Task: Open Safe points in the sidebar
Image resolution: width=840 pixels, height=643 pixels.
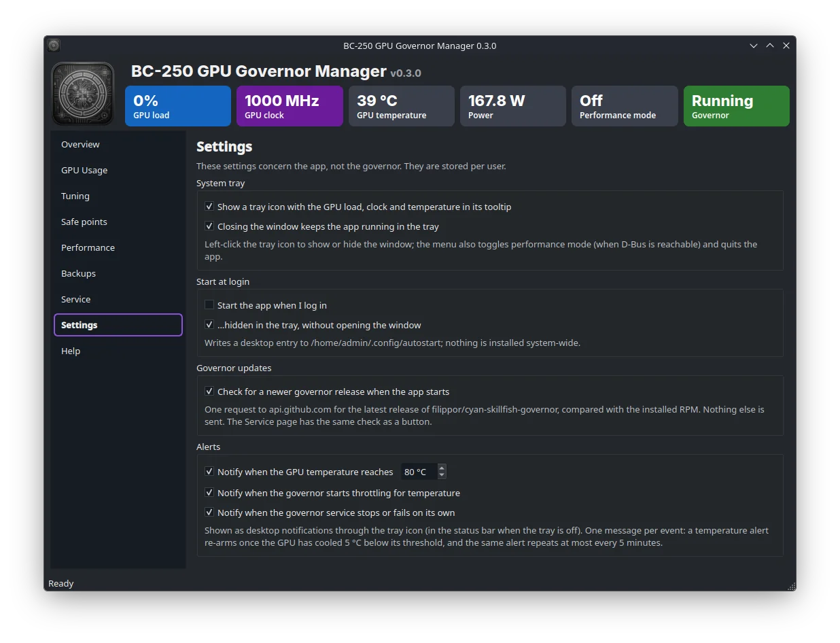Action: 118,222
